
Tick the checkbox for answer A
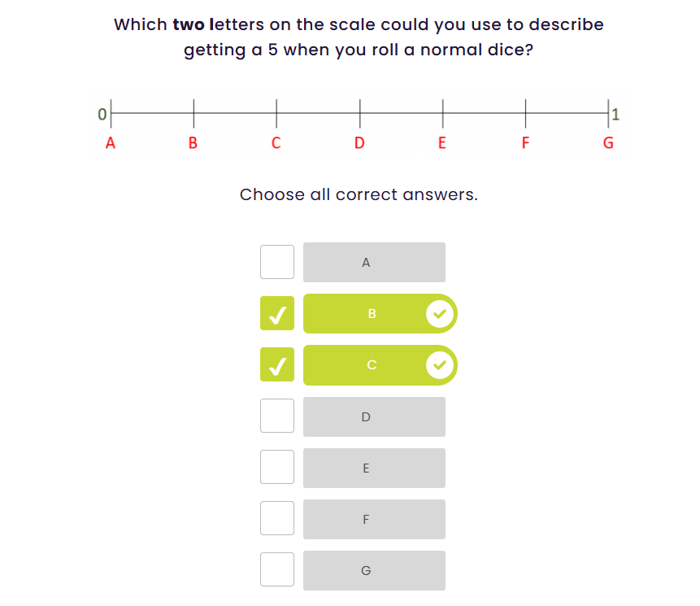pos(277,262)
